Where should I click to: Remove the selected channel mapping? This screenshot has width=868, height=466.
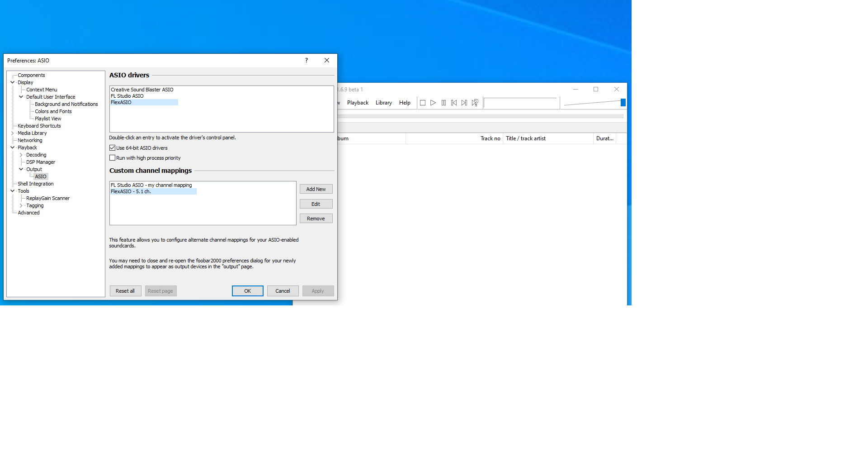pyautogui.click(x=316, y=218)
